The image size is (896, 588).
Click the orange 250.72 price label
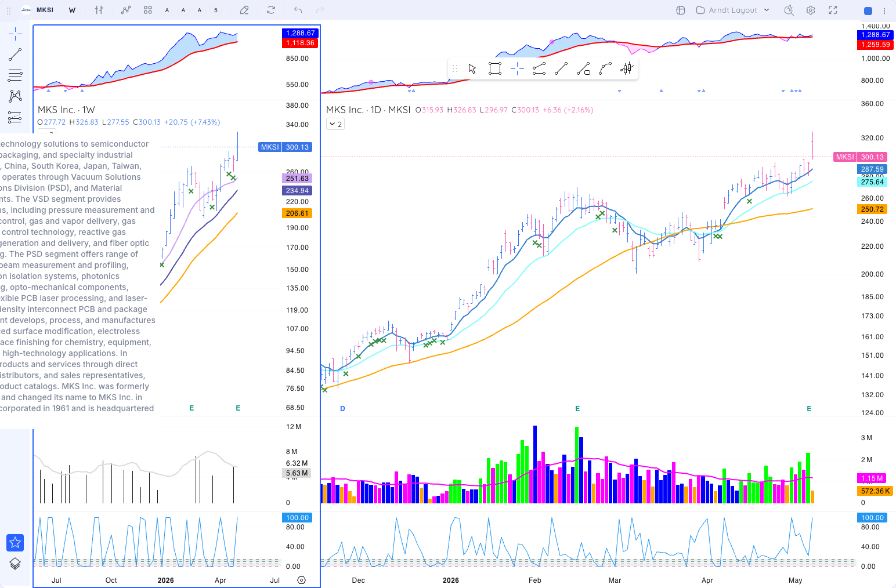point(872,209)
